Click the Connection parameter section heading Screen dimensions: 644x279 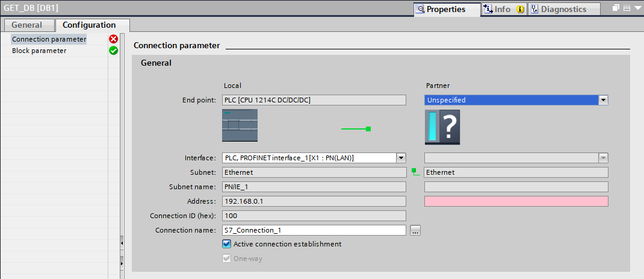click(x=177, y=46)
